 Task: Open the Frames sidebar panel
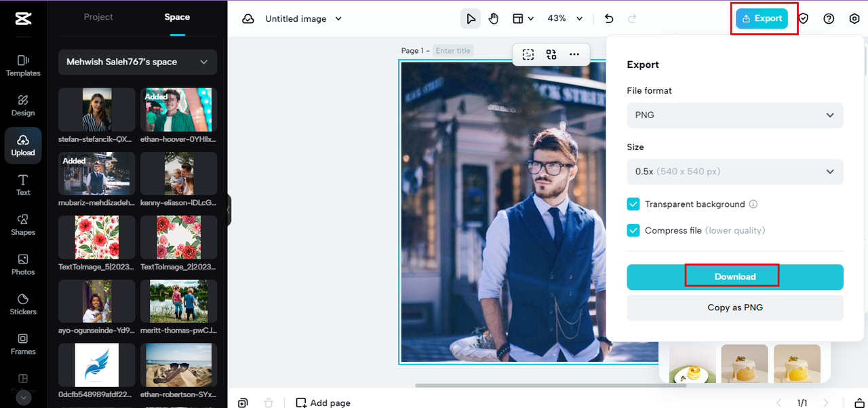23,344
